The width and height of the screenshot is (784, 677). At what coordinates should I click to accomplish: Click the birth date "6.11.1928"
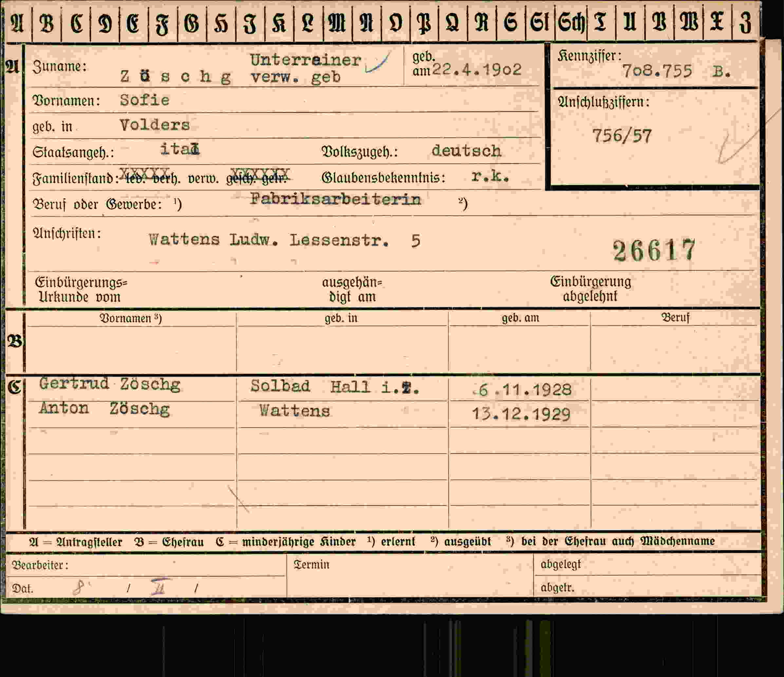(x=523, y=390)
